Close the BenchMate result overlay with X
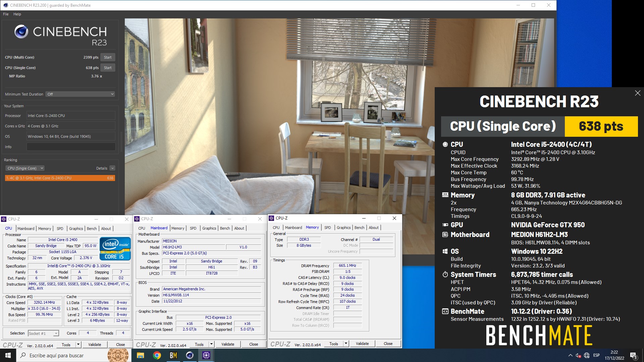 (638, 93)
